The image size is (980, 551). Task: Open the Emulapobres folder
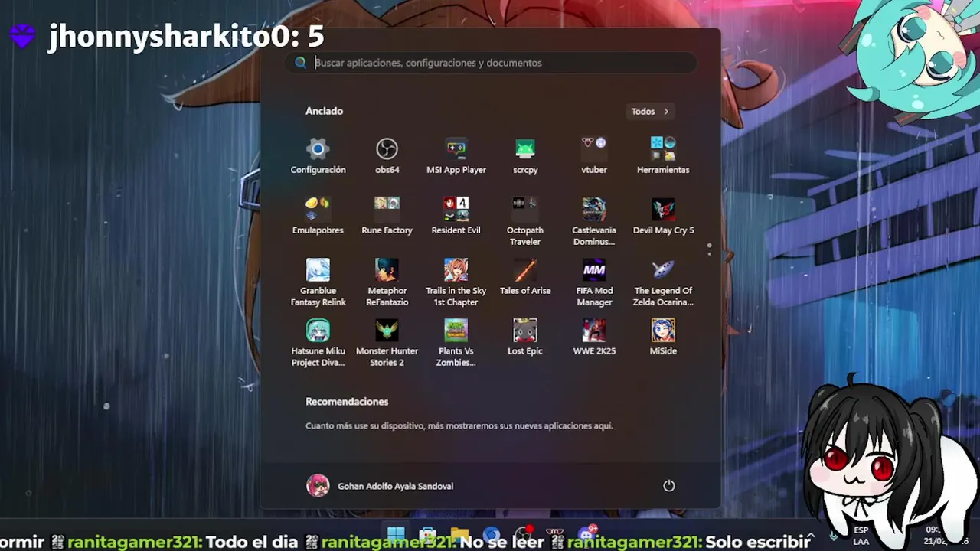[318, 217]
